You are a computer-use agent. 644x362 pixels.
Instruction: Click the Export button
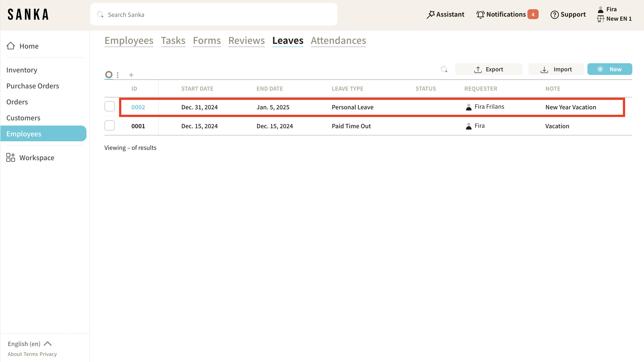tap(489, 69)
